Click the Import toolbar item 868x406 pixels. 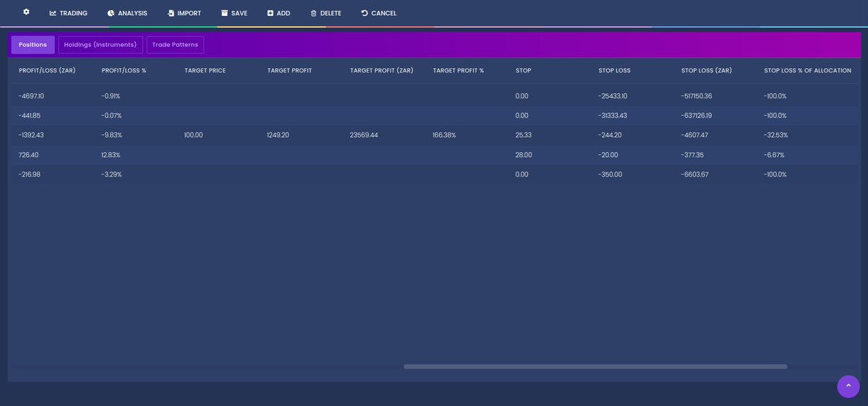pyautogui.click(x=184, y=13)
